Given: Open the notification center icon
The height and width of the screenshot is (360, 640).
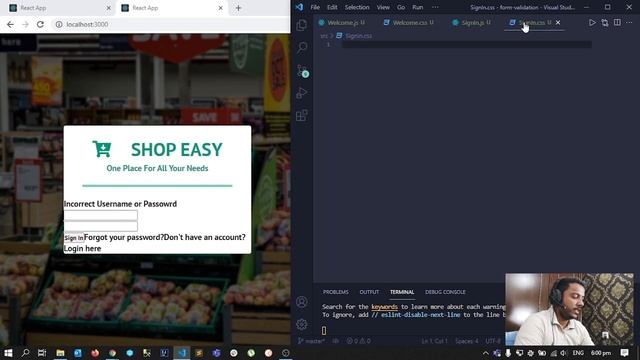Looking at the screenshot, I should click(624, 353).
